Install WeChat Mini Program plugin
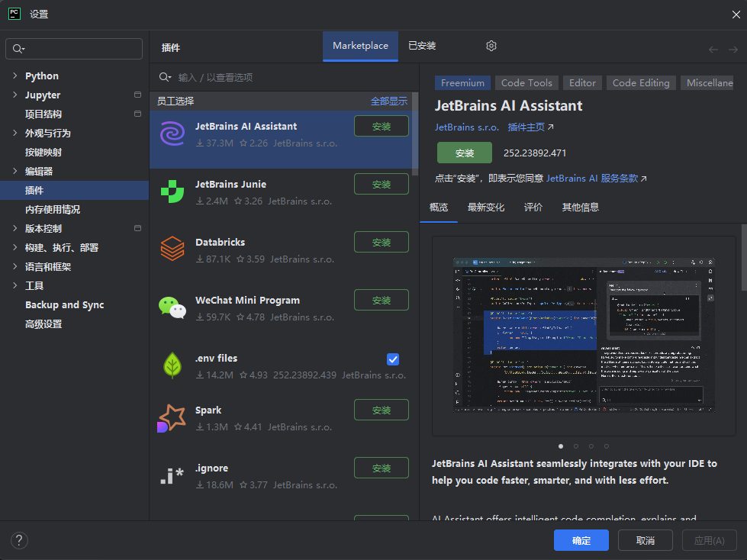 click(x=381, y=301)
